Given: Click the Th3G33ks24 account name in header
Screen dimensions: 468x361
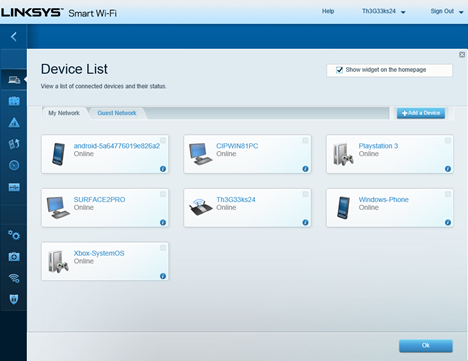Looking at the screenshot, I should click(379, 11).
